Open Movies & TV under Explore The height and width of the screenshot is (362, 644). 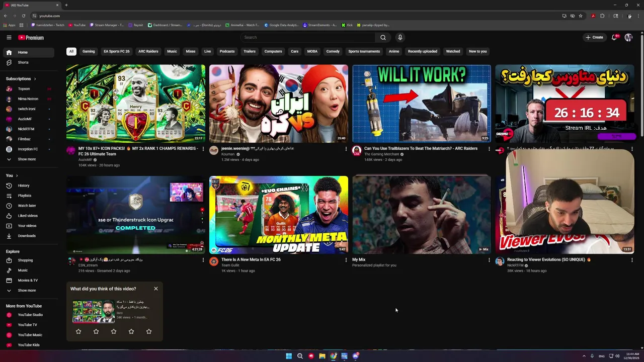[x=27, y=281]
